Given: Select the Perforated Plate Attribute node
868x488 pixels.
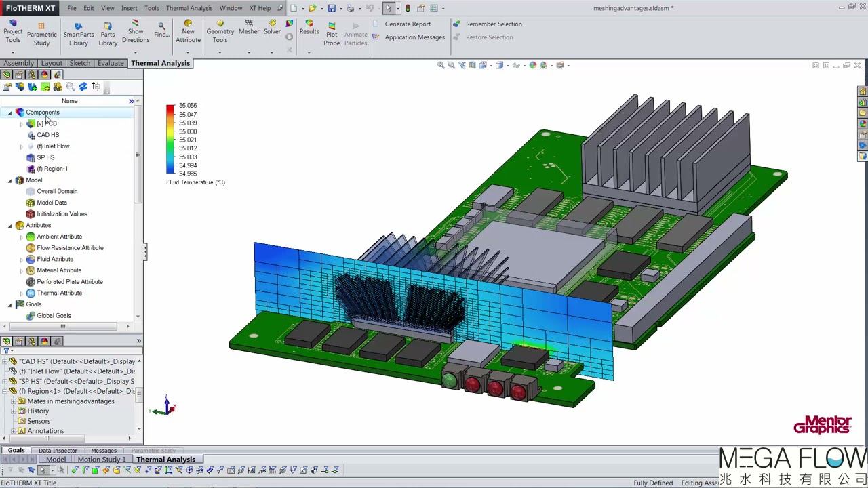Looking at the screenshot, I should click(x=70, y=281).
